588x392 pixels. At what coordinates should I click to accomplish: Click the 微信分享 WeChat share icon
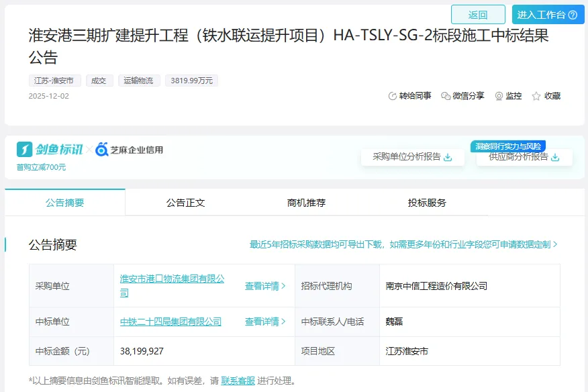click(x=446, y=96)
